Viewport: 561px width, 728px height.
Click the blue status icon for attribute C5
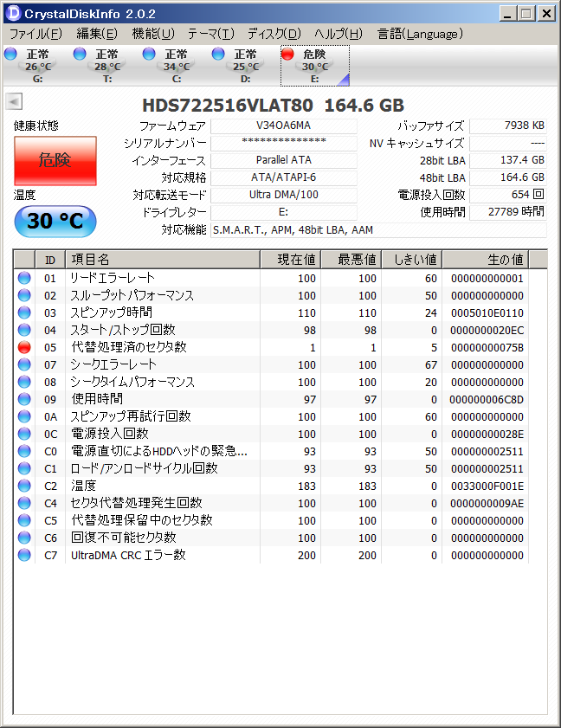[x=24, y=520]
